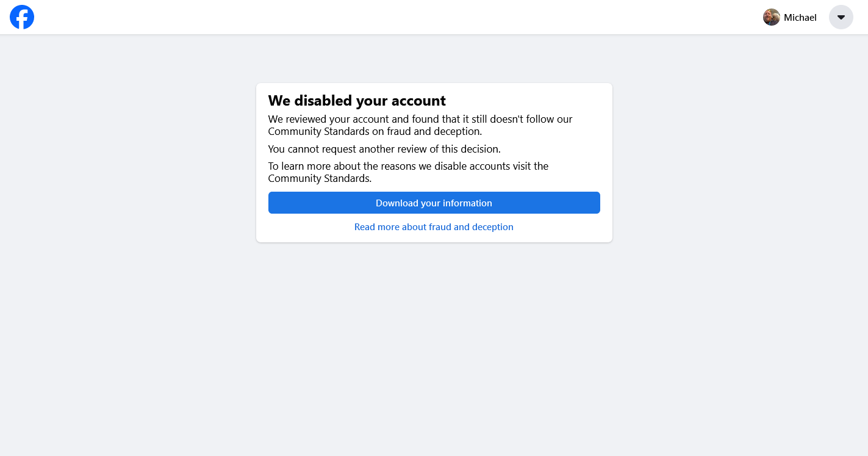Click the "We disabled your account" heading
This screenshot has width=868, height=456.
click(357, 101)
